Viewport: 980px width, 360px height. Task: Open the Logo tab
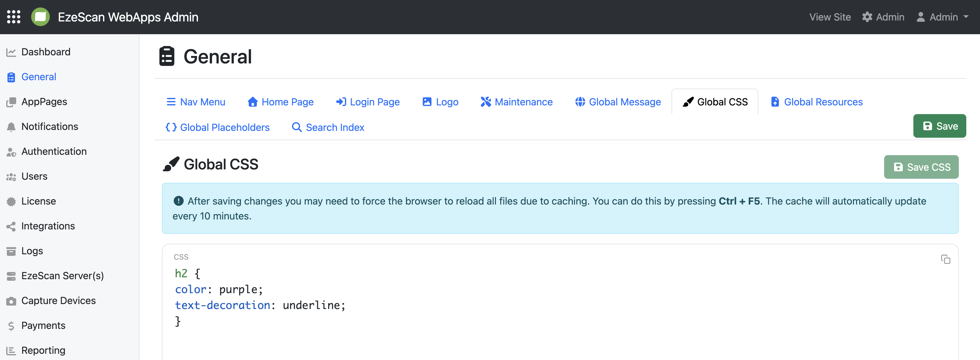click(x=441, y=102)
